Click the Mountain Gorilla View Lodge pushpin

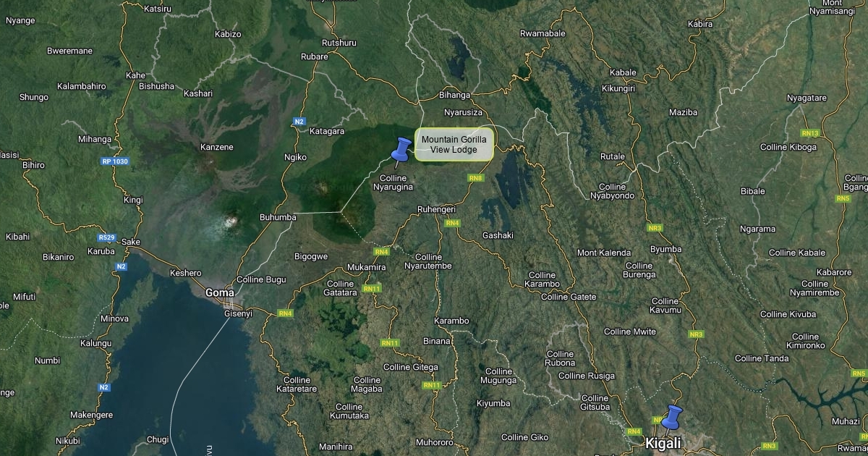(x=399, y=151)
